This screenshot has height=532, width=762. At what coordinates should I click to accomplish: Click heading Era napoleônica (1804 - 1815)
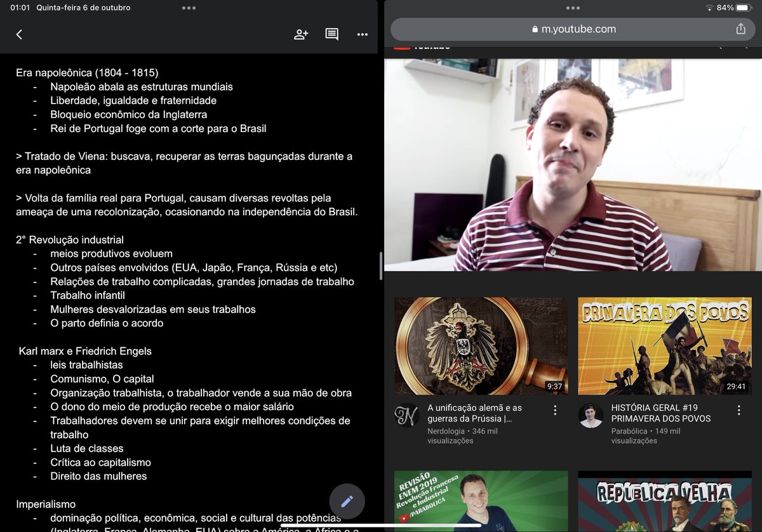tap(87, 72)
